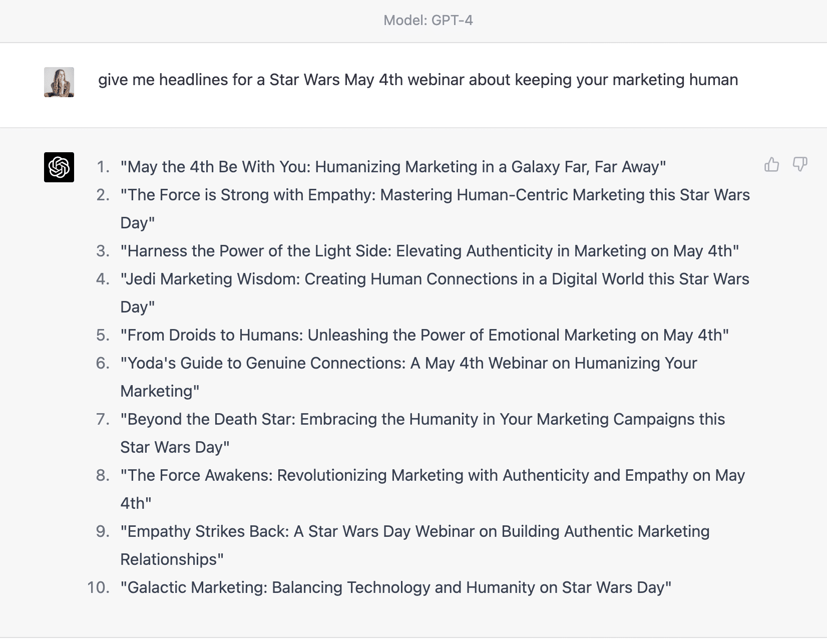
Task: Click the number 1 list marker
Action: pos(103,167)
